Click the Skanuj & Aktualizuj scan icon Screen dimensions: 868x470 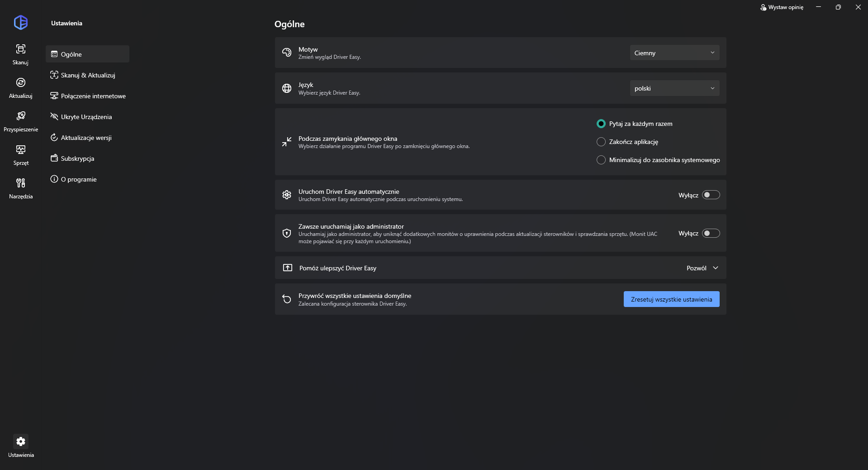pos(54,75)
